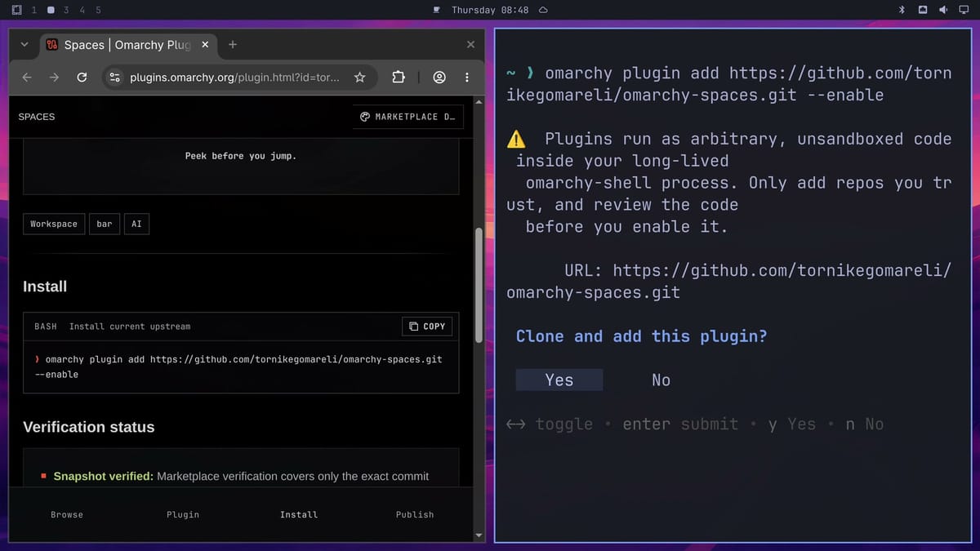
Task: Click the 'enter submit' hint in terminal
Action: pos(680,424)
